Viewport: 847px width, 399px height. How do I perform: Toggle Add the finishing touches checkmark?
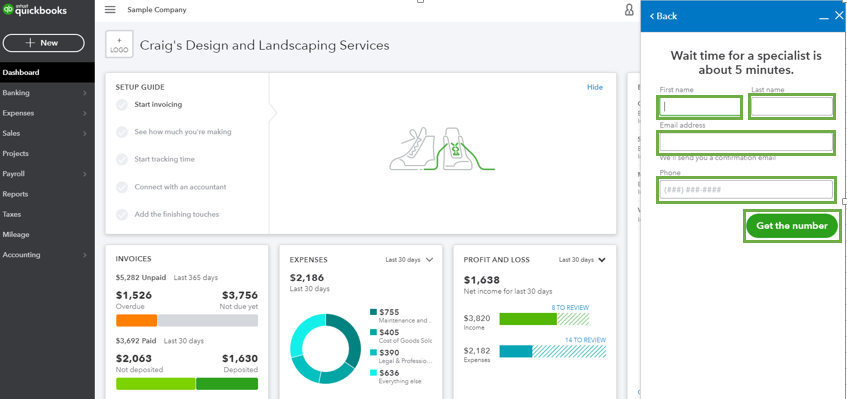122,214
